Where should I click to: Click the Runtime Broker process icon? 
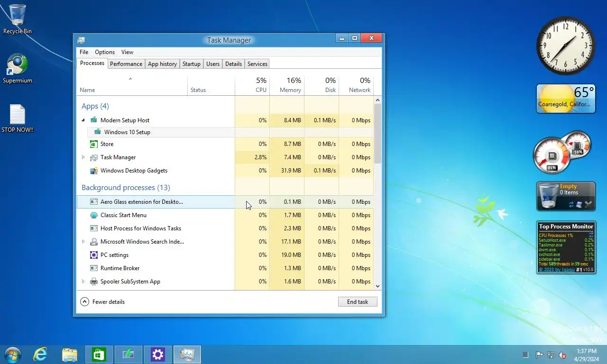tap(94, 268)
